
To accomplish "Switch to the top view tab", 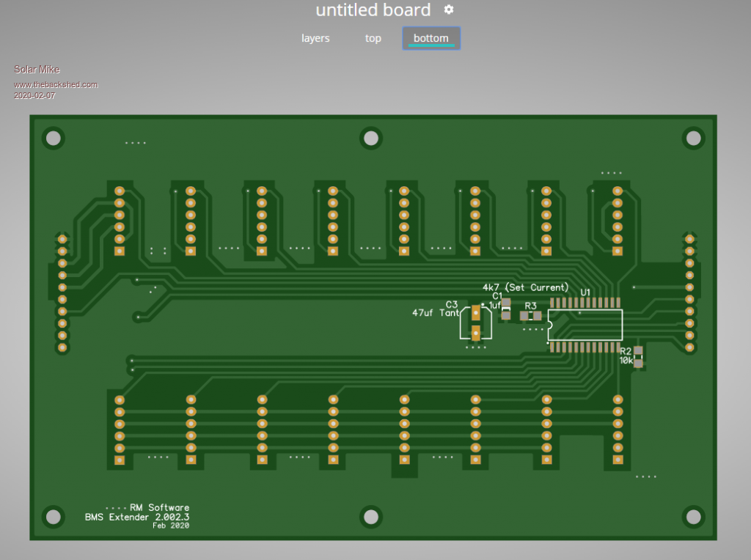I will [x=373, y=38].
